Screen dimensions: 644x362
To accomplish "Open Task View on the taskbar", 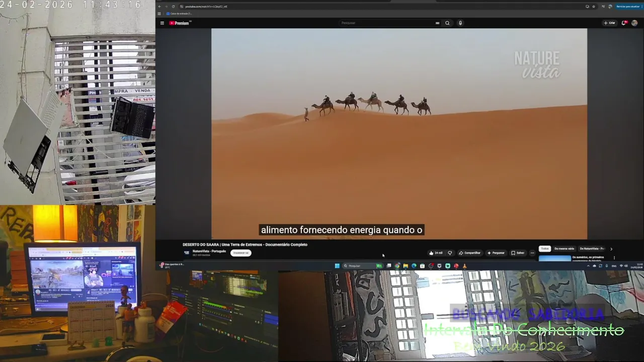I will coord(389,266).
